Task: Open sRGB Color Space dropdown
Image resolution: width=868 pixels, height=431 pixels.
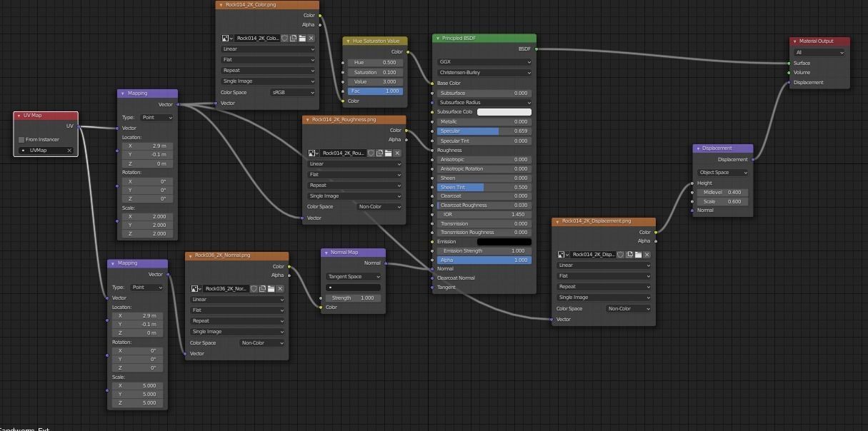Action: pyautogui.click(x=291, y=92)
